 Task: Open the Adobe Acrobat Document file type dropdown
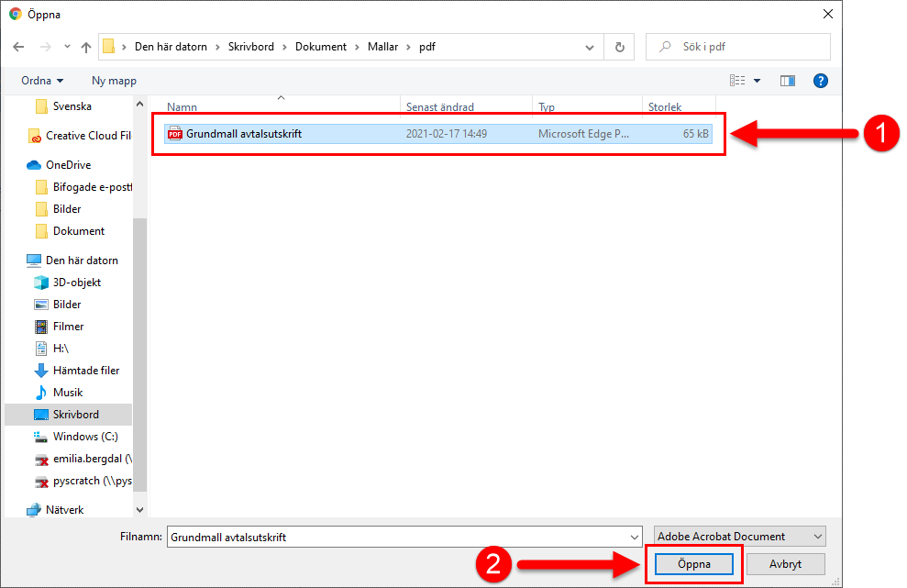(x=740, y=537)
